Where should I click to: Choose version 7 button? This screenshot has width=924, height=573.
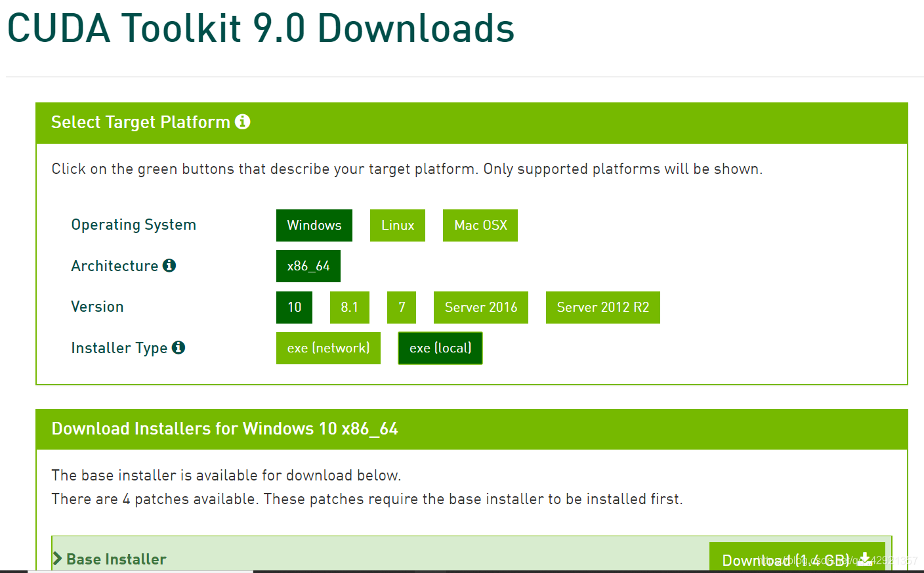tap(402, 307)
